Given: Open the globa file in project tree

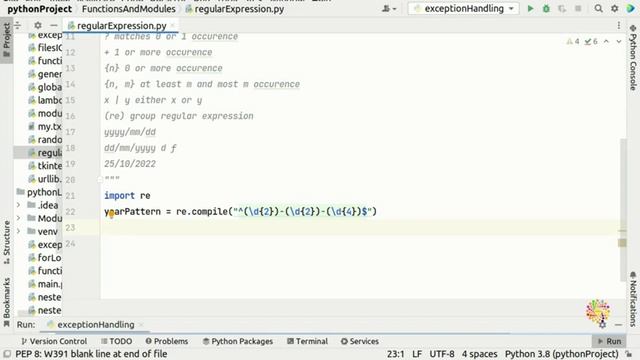Looking at the screenshot, I should 45,87.
